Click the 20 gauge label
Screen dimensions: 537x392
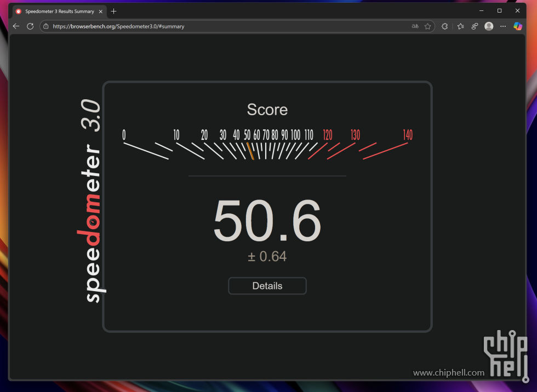click(204, 135)
